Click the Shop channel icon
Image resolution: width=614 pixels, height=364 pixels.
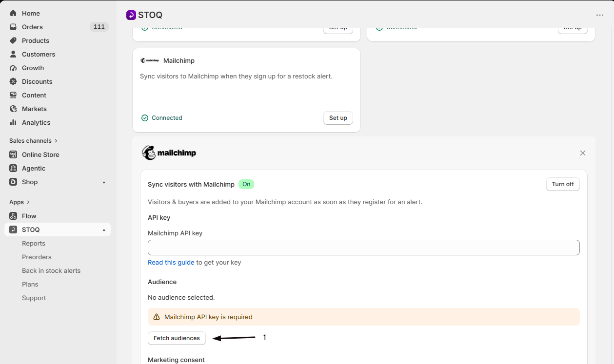[x=13, y=182]
